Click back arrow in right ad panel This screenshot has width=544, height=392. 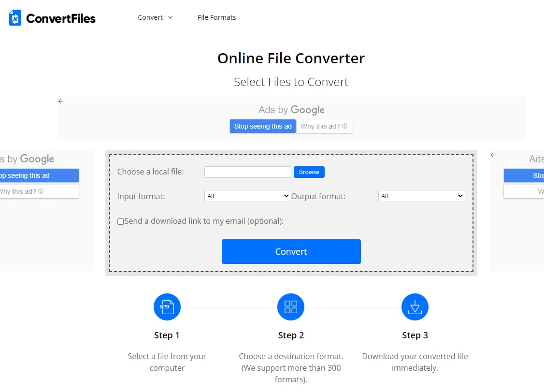click(493, 155)
